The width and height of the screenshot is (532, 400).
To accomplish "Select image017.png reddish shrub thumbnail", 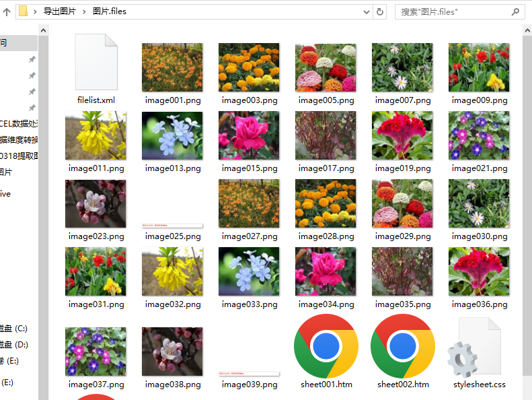I will (x=326, y=135).
